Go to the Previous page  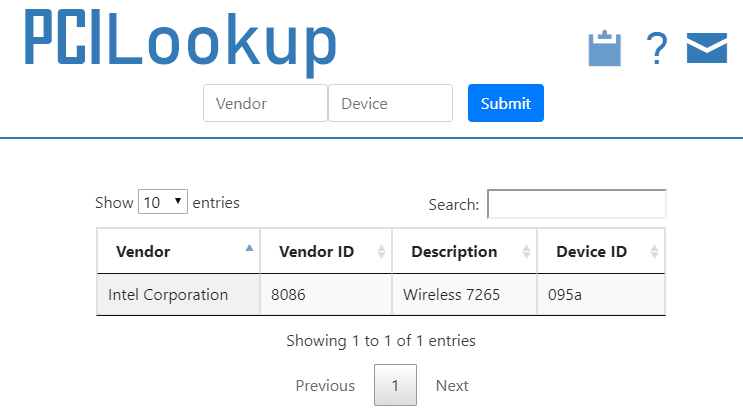coord(325,386)
